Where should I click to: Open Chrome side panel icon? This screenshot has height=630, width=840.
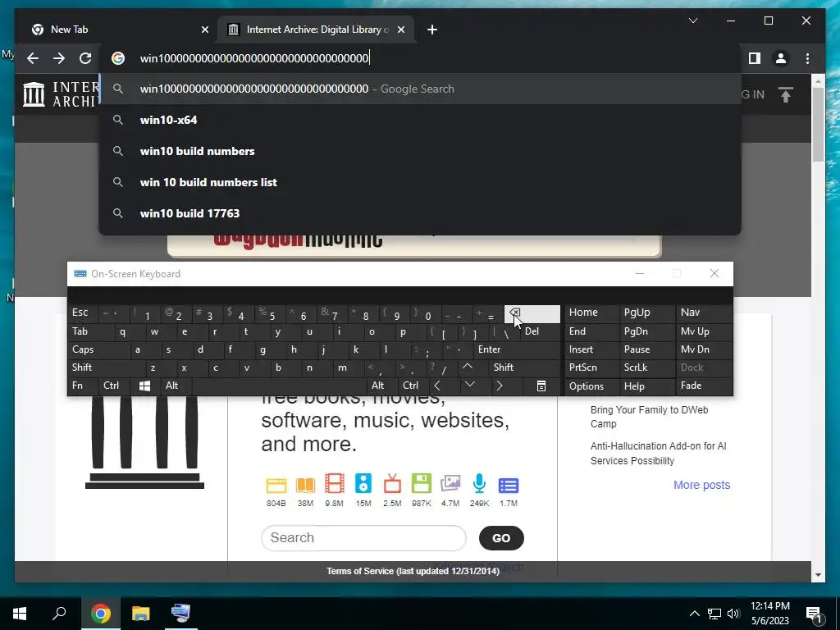755,58
